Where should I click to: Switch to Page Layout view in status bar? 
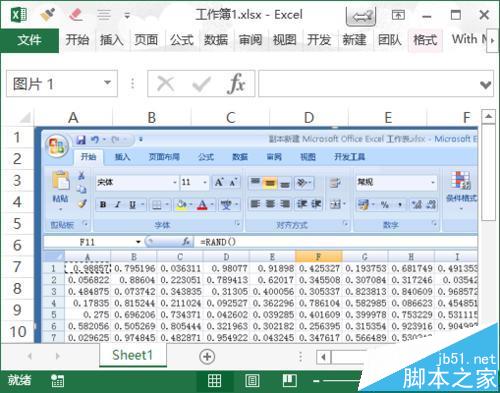coord(252,380)
